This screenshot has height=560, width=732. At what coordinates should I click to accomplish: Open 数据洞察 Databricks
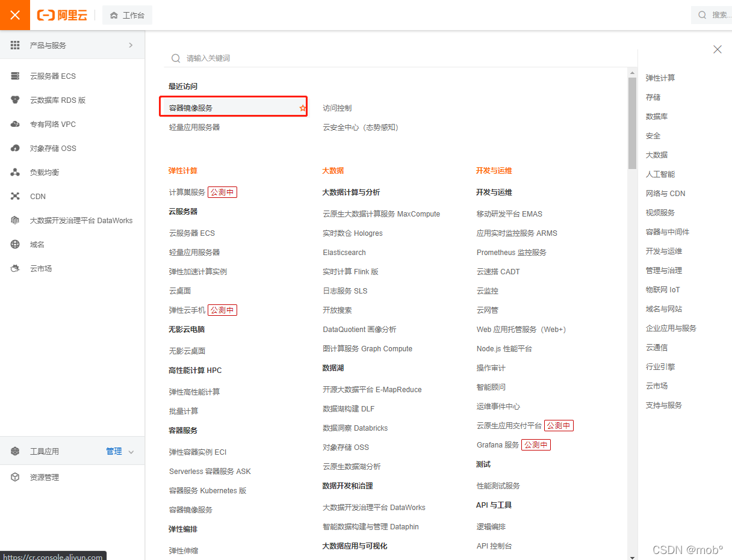coord(355,428)
